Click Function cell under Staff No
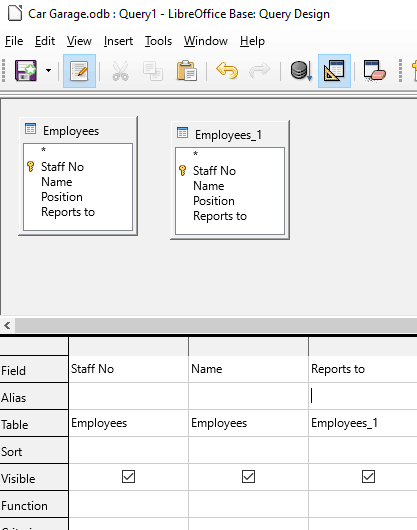This screenshot has height=530, width=417. pos(128,504)
